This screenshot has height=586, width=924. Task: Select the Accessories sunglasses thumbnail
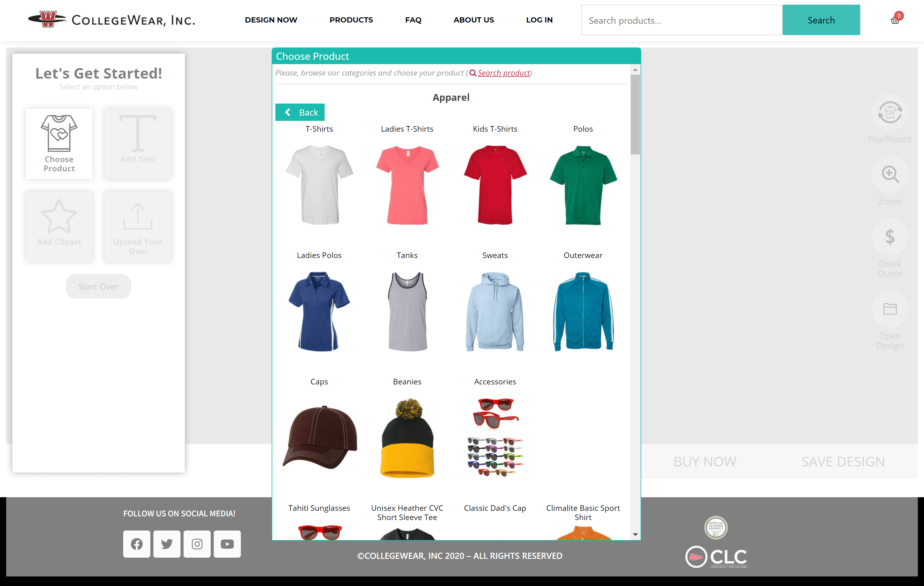pyautogui.click(x=495, y=437)
